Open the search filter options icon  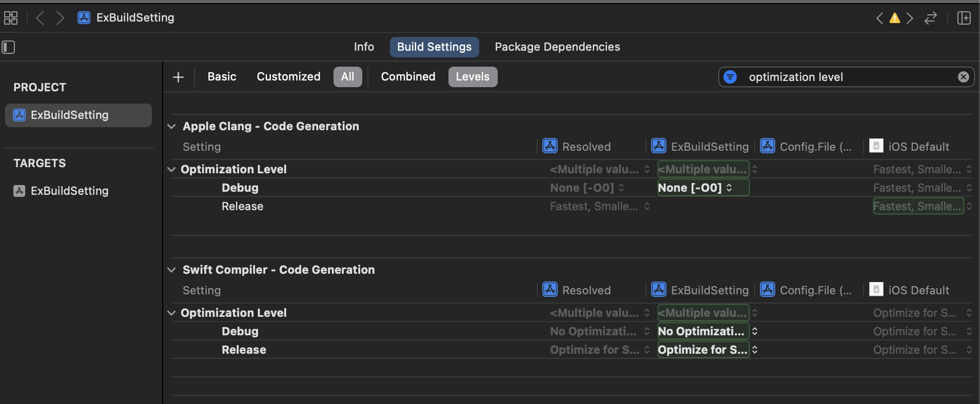(x=730, y=77)
